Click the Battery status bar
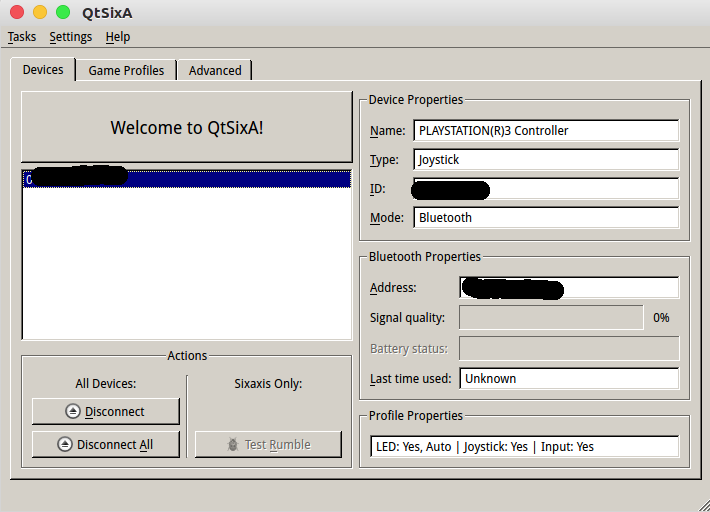 tap(569, 348)
